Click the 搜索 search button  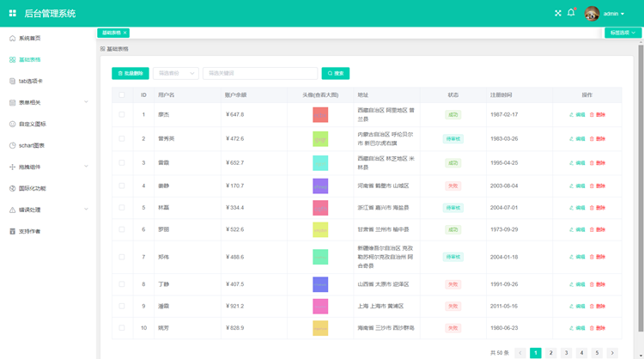point(336,74)
